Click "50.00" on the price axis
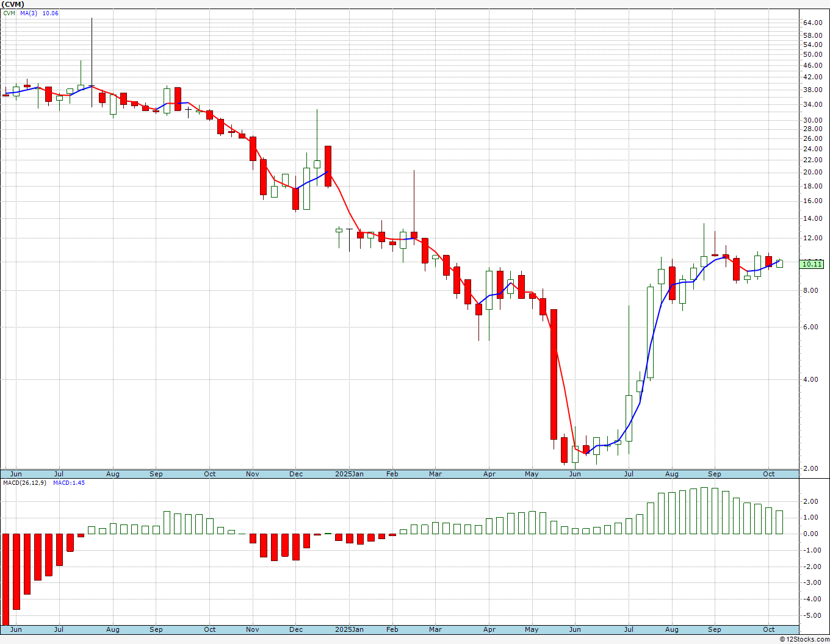This screenshot has width=830, height=644. (x=812, y=54)
